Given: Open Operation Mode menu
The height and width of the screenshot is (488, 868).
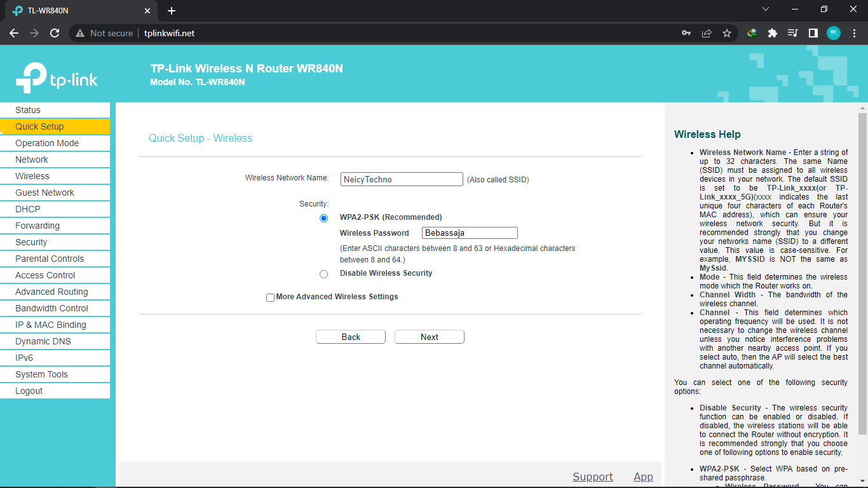Looking at the screenshot, I should [55, 143].
